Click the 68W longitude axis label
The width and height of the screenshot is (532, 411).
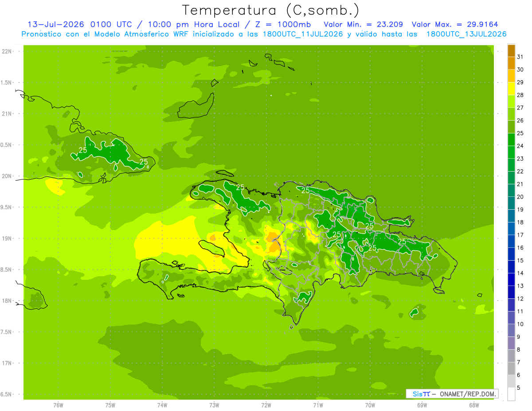(474, 405)
